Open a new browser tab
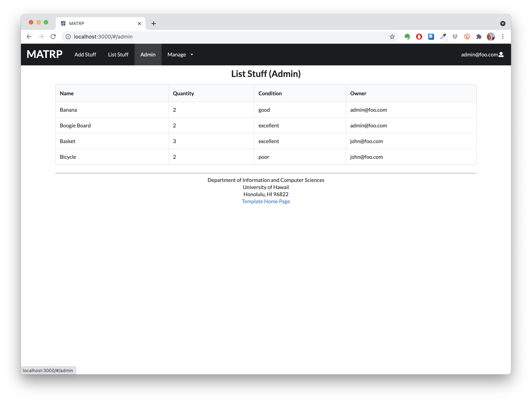The width and height of the screenshot is (532, 402). (x=154, y=23)
